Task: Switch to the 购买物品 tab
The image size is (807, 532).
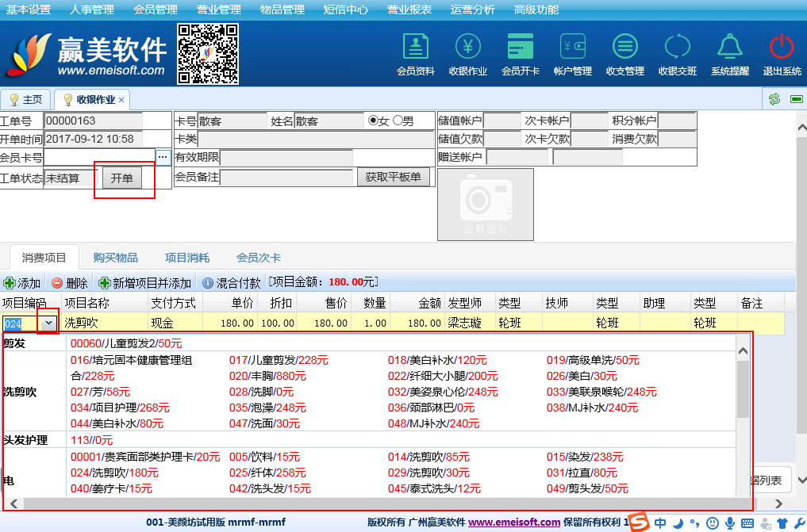Action: point(115,258)
